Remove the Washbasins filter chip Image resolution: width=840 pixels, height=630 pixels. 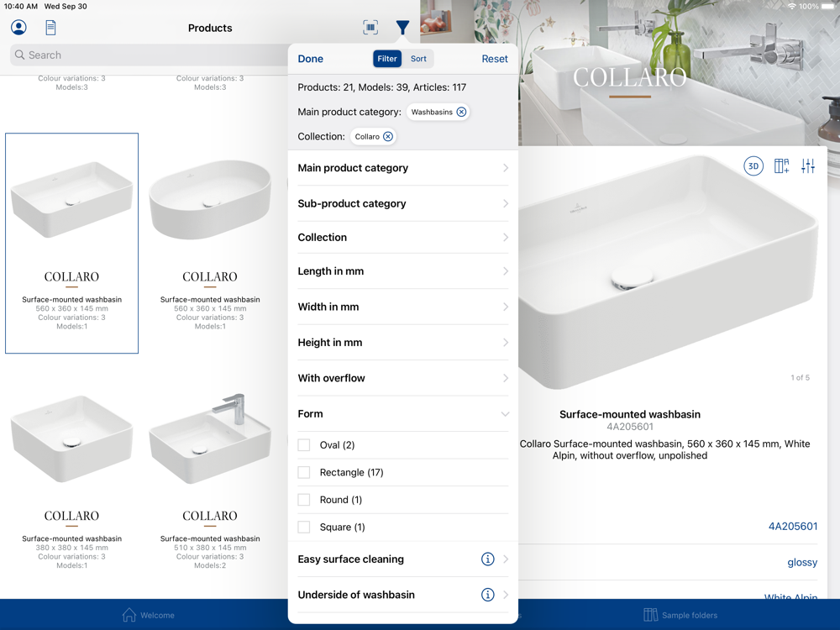point(461,112)
